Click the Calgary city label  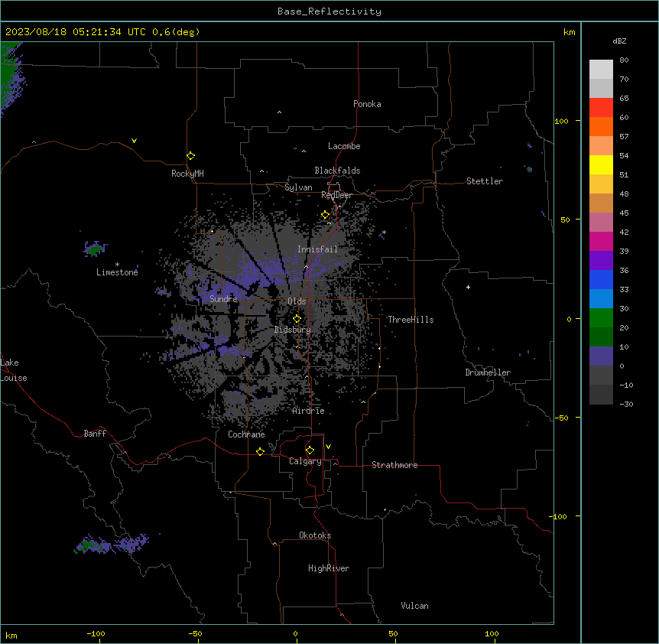[305, 461]
